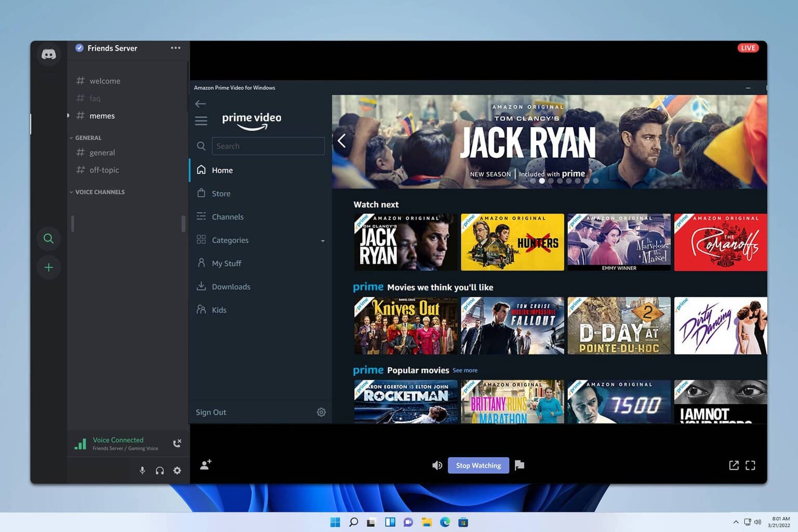
Task: Open Knives Out movie thumbnail
Action: 406,326
